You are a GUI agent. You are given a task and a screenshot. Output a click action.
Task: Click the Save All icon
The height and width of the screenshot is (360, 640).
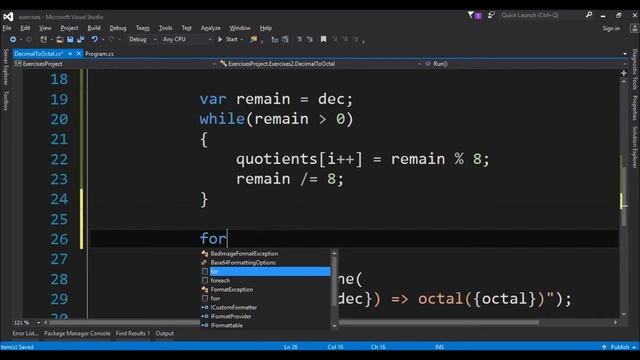click(x=80, y=40)
